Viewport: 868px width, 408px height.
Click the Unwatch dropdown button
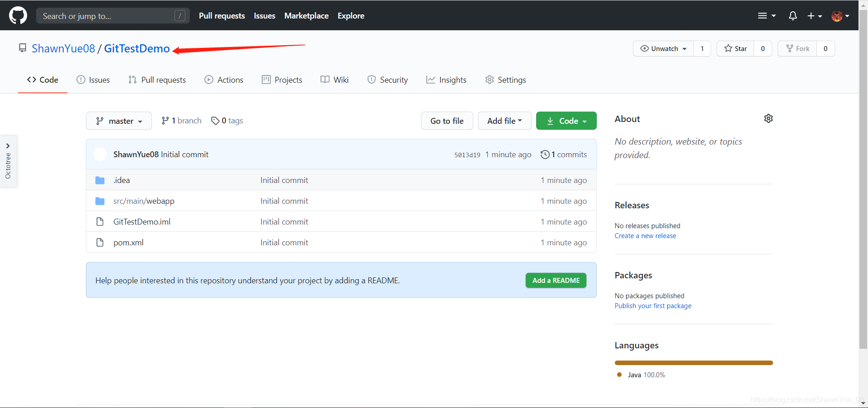(663, 48)
